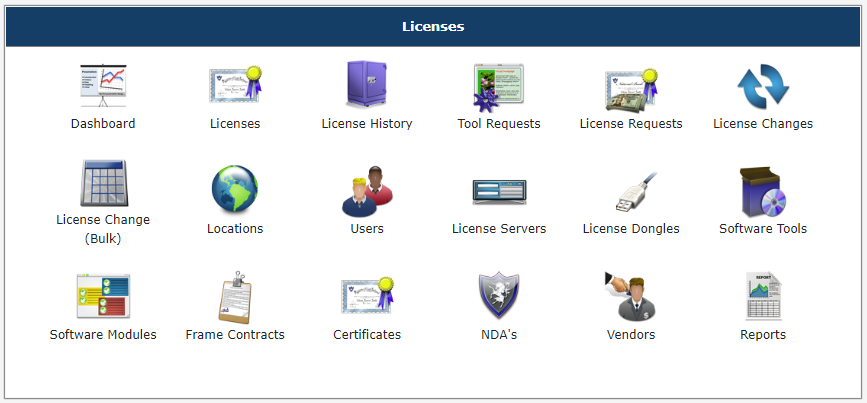Open Frame Contracts via its label

click(x=235, y=334)
